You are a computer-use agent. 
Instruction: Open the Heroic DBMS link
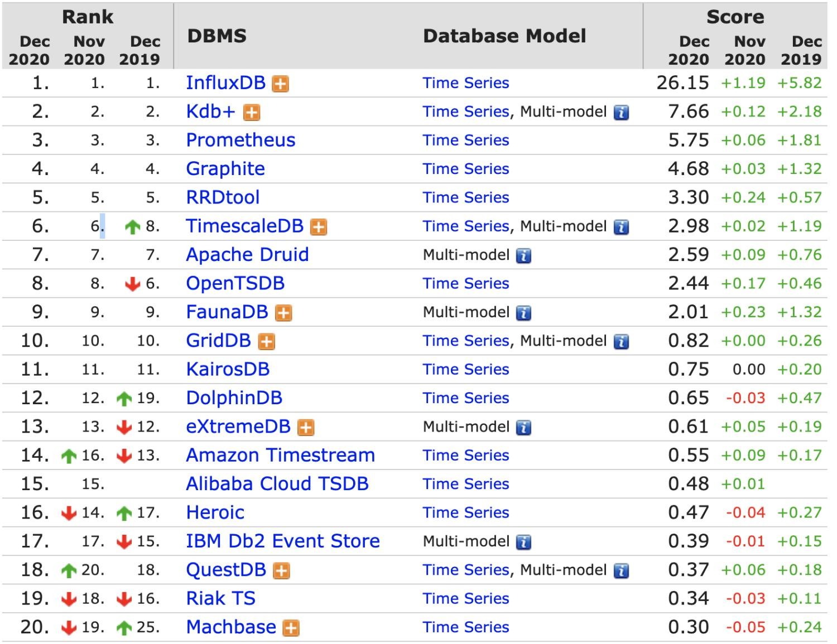(x=215, y=512)
